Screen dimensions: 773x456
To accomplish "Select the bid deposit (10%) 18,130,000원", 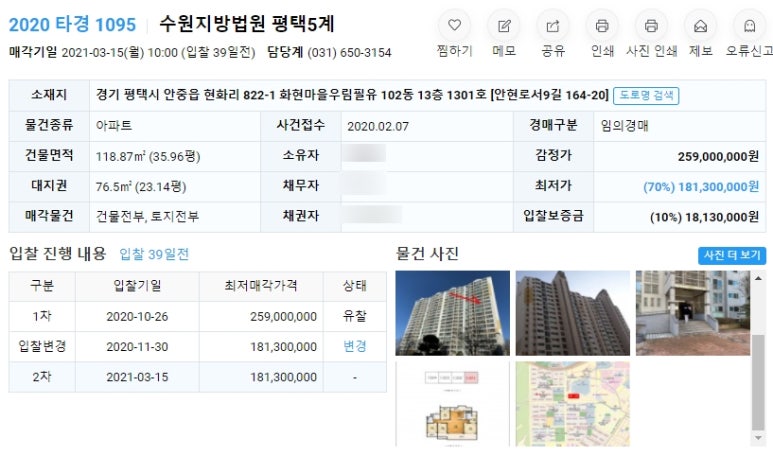I will 704,217.
